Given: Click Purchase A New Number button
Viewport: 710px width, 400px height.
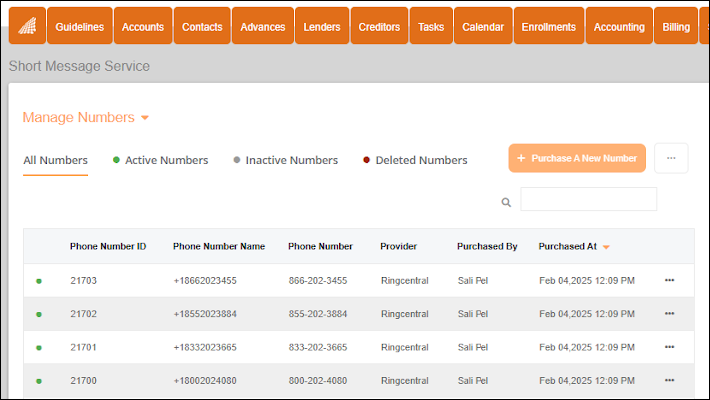Looking at the screenshot, I should [577, 158].
